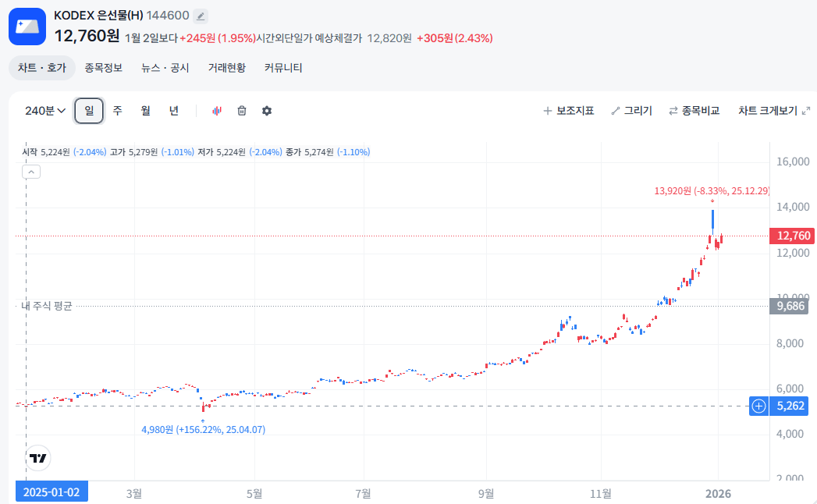
Task: Switch to the 주 weekly interval
Action: (x=117, y=111)
